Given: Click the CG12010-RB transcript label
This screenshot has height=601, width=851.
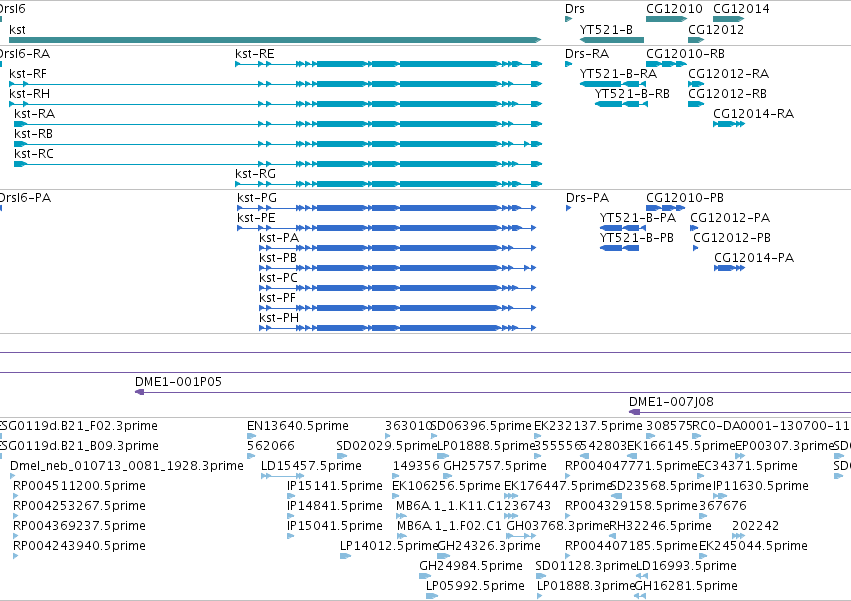Looking at the screenshot, I should [x=685, y=54].
